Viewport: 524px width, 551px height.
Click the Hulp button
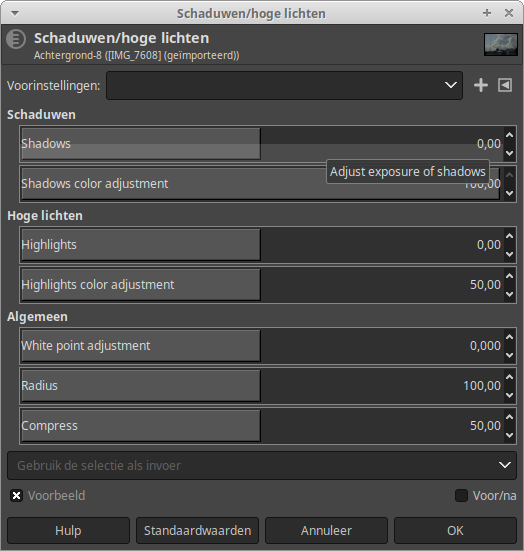[x=69, y=531]
